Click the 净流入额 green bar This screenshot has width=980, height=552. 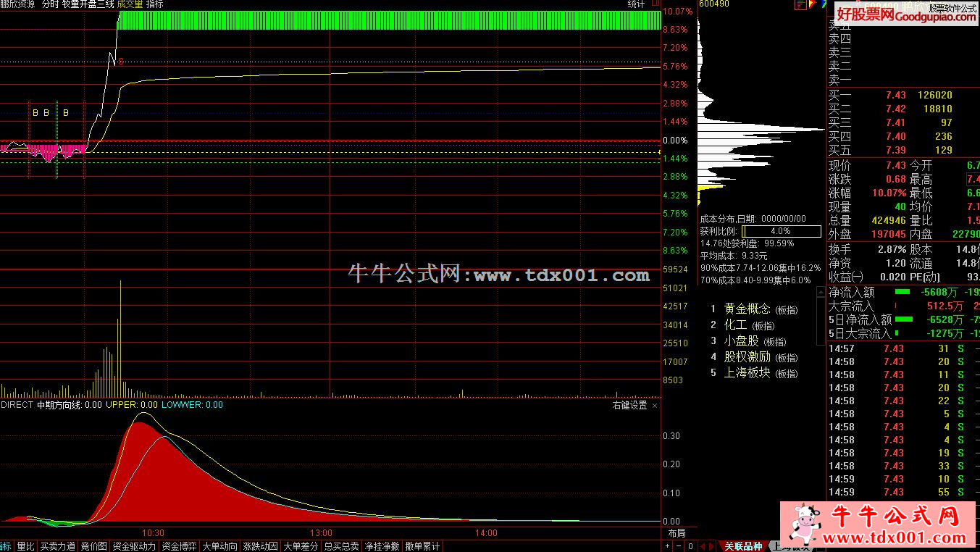pos(902,292)
